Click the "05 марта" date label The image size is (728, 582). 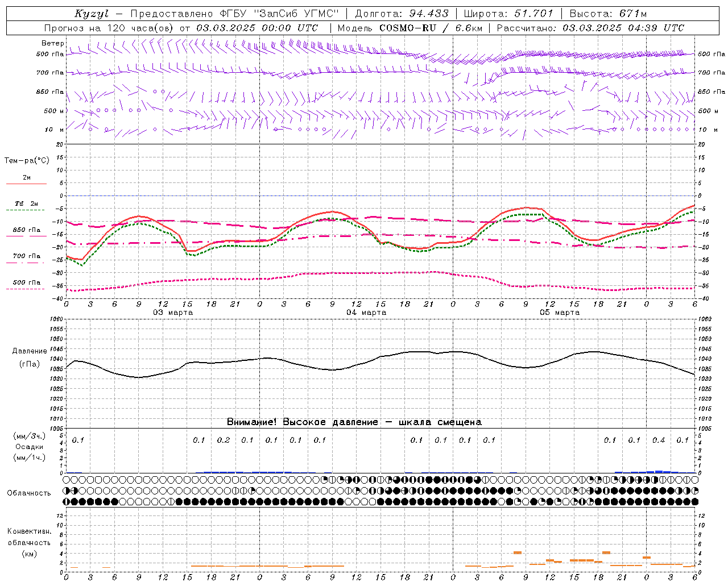560,313
